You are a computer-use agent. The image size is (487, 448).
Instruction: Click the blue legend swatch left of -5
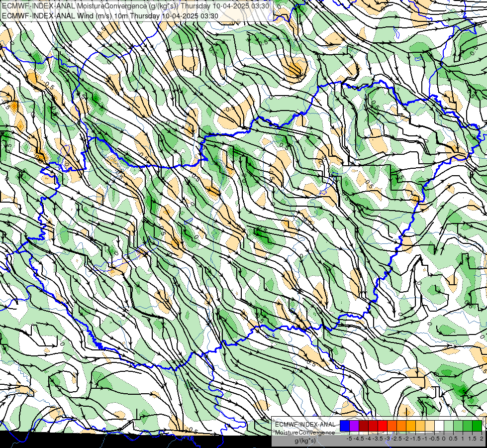[x=345, y=426]
